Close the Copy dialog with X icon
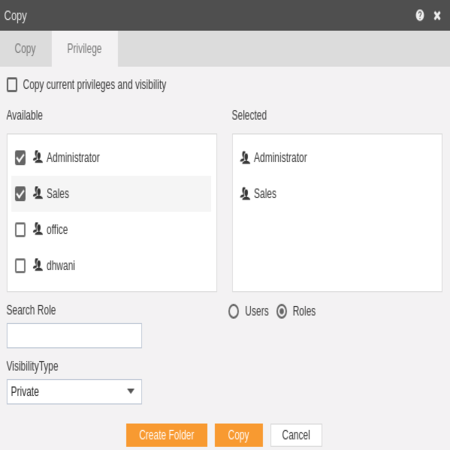Image resolution: width=450 pixels, height=450 pixels. [x=437, y=16]
